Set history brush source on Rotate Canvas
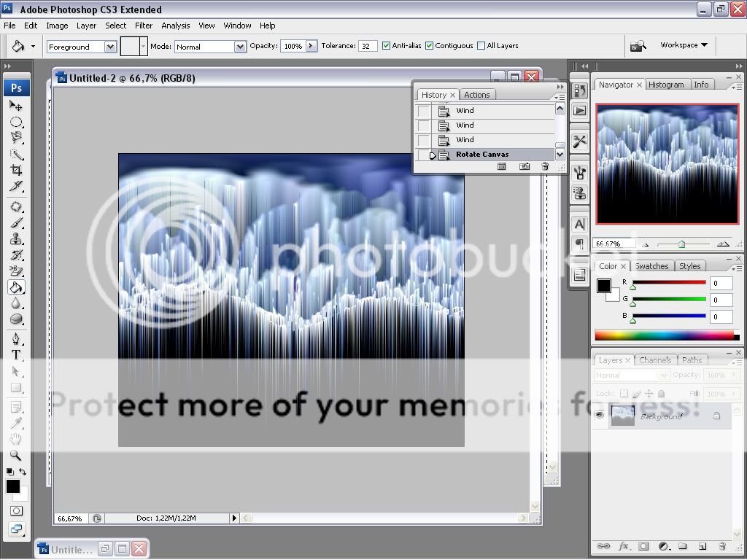The height and width of the screenshot is (560, 747). 424,155
